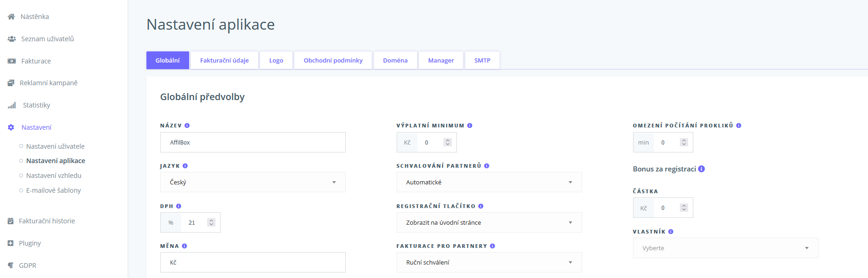Screen dimensions: 868x278
Task: Click the DPH percentage stepper arrows
Action: (211, 222)
